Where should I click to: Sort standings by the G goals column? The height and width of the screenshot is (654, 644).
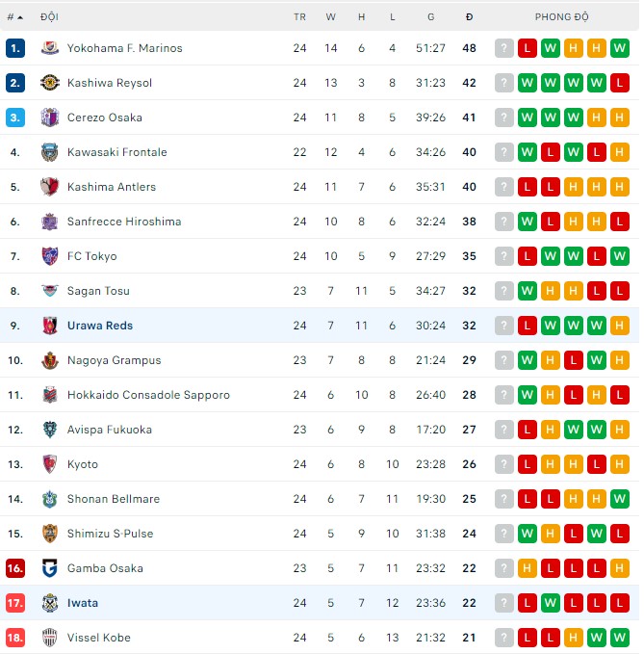click(430, 17)
